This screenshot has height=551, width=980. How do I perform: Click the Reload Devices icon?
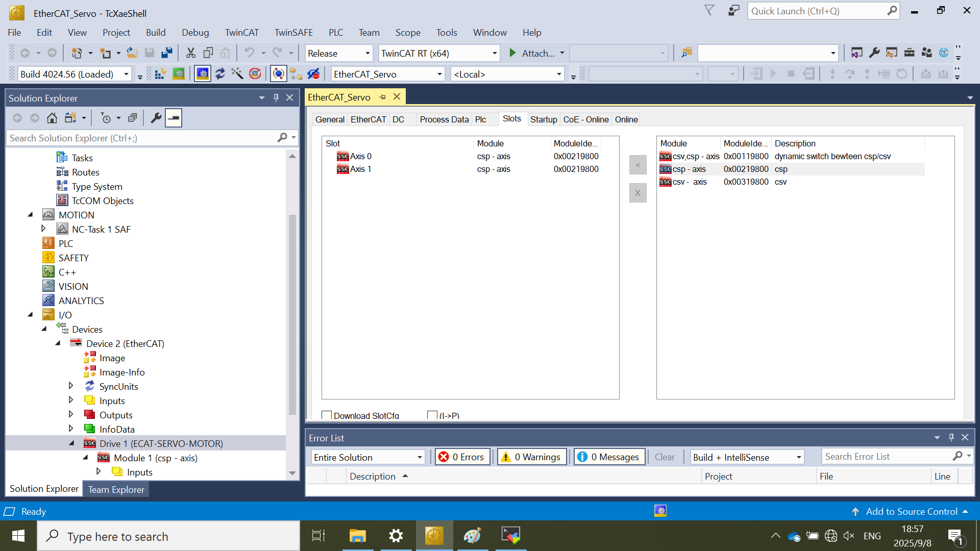tap(220, 74)
